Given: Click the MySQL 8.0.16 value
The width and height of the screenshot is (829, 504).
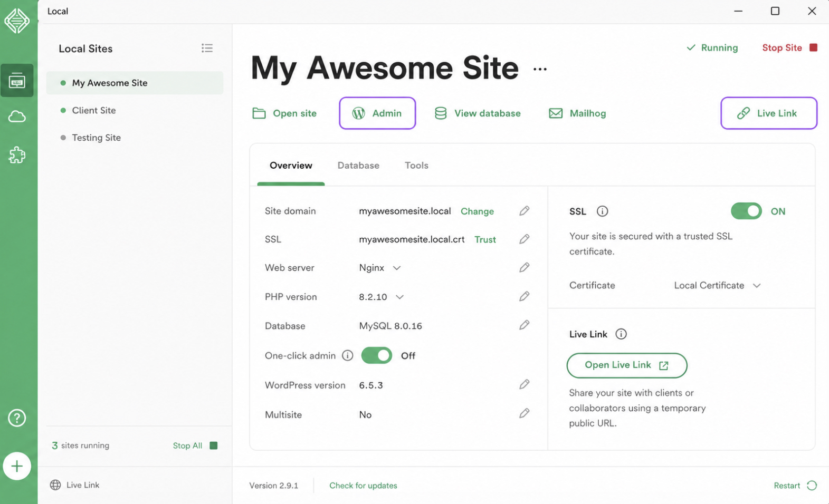Looking at the screenshot, I should point(390,326).
